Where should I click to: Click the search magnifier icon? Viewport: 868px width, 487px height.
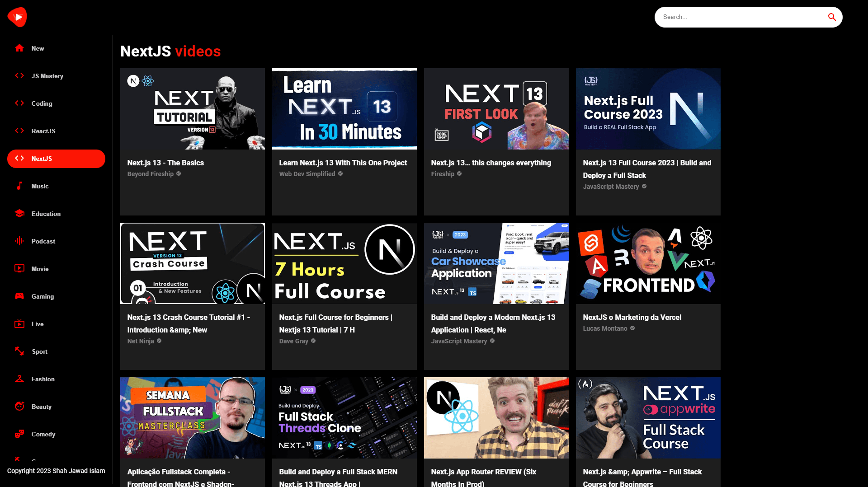click(x=832, y=17)
